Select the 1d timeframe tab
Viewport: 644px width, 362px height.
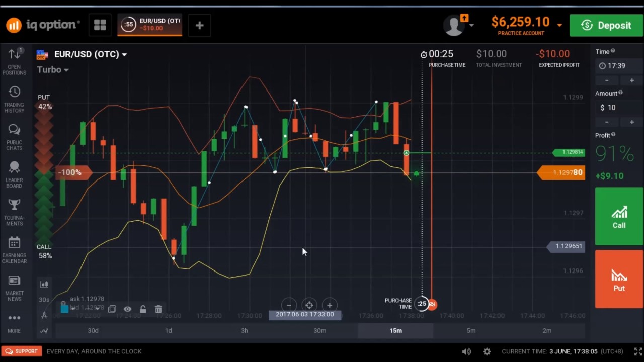pyautogui.click(x=169, y=330)
